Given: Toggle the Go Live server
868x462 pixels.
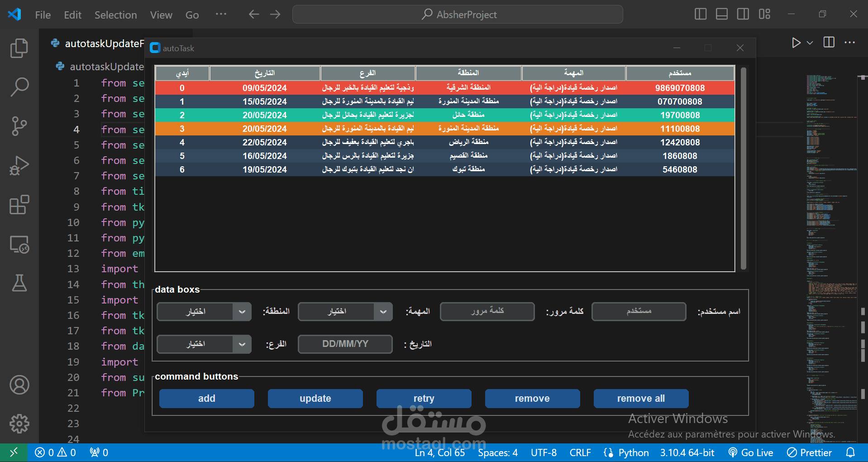Looking at the screenshot, I should coord(751,452).
